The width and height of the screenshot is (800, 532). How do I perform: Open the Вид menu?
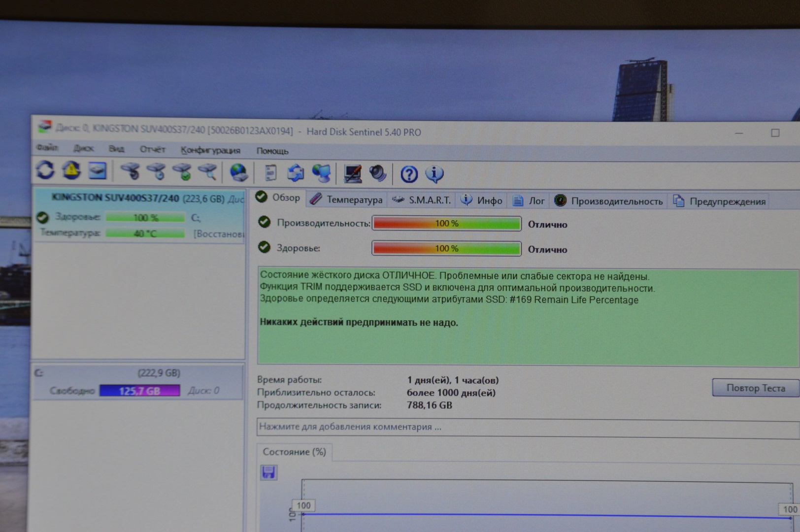click(x=116, y=148)
